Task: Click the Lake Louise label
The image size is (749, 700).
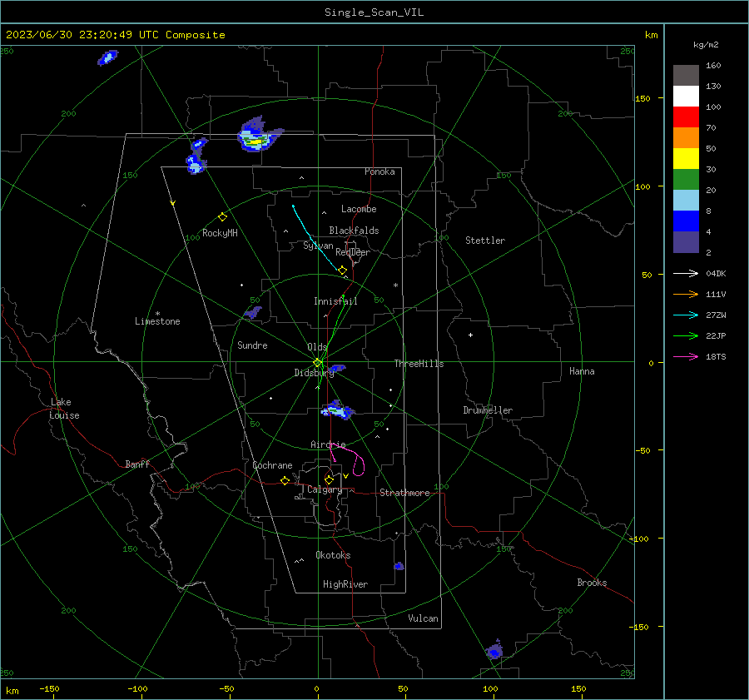Action: pos(64,409)
